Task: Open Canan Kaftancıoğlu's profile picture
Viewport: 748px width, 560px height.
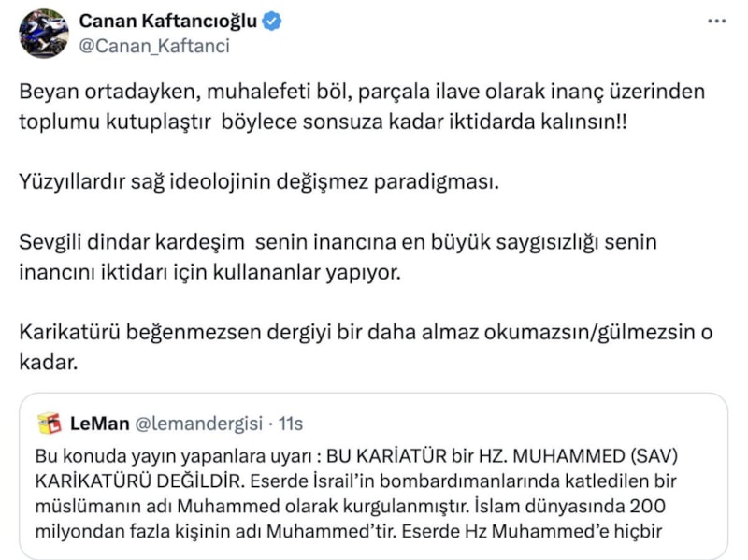Action: (x=44, y=34)
